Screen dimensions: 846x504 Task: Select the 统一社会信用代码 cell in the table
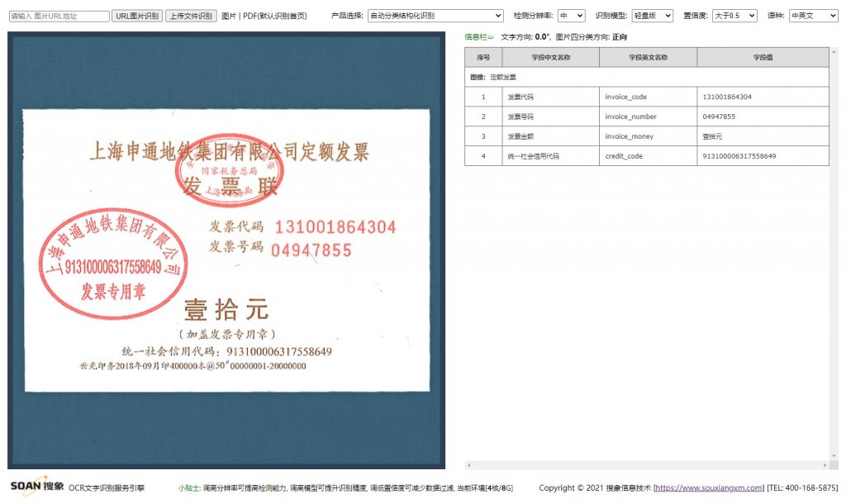point(551,156)
